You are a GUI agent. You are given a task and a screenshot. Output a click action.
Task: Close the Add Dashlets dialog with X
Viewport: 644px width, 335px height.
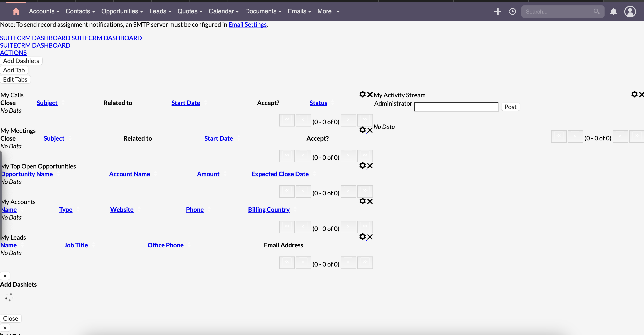[x=5, y=276]
